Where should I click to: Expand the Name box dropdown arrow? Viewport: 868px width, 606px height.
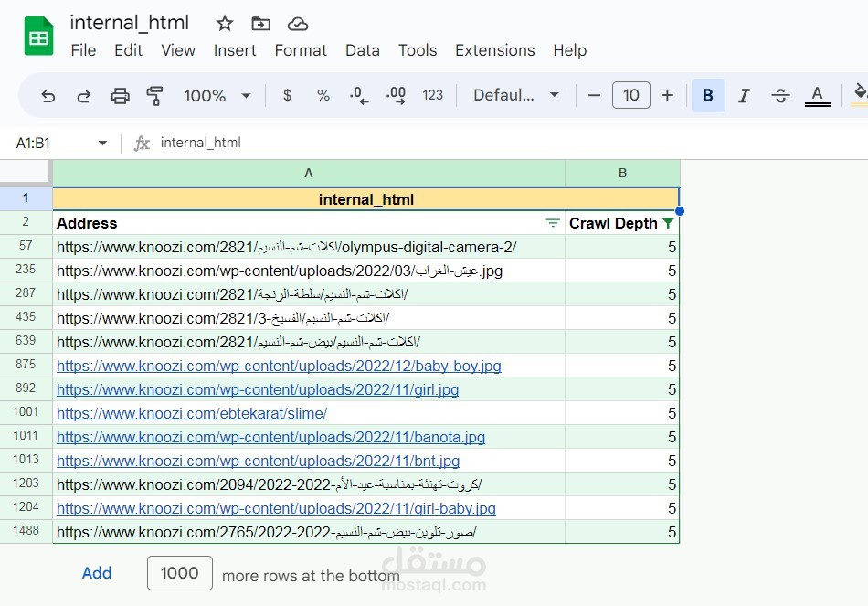102,143
